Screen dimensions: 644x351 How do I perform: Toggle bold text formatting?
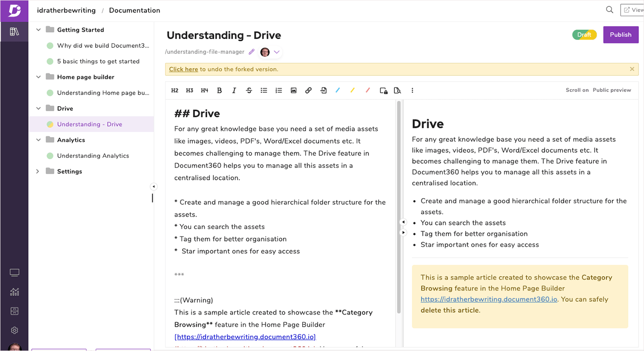click(219, 90)
